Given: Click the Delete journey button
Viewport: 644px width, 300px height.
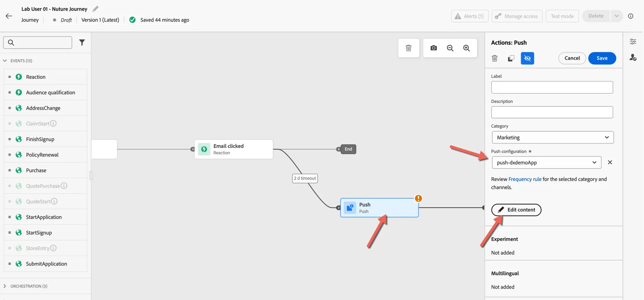Looking at the screenshot, I should 596,16.
